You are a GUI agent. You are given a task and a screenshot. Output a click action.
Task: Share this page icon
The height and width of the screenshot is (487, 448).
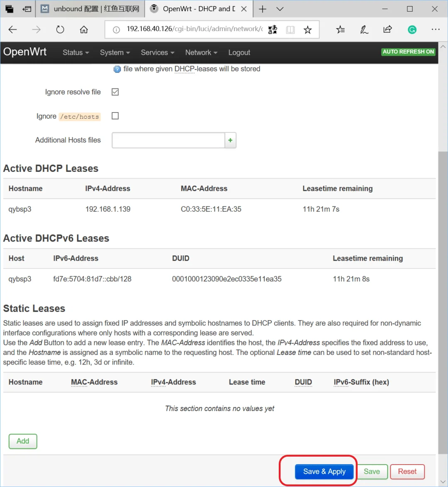point(387,29)
